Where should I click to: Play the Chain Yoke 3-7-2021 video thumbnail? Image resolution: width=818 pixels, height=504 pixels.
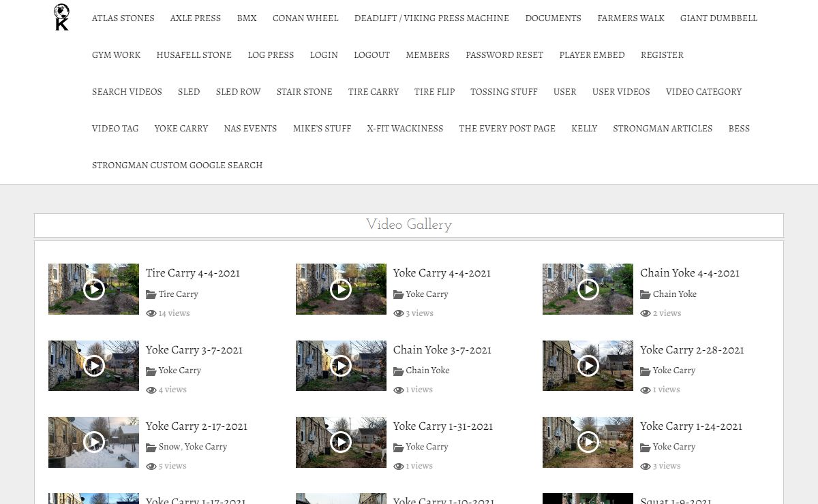click(341, 366)
